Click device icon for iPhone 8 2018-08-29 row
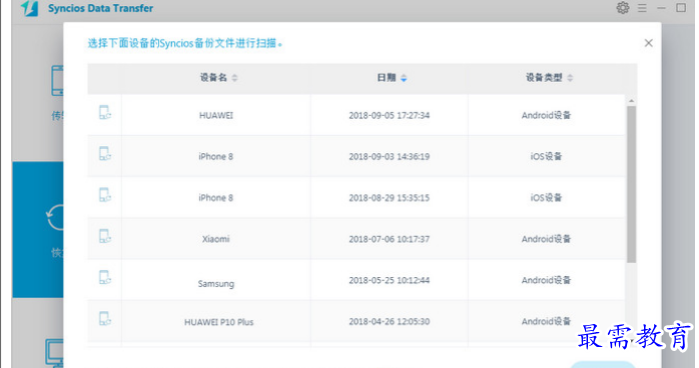The image size is (699, 368). click(x=105, y=195)
